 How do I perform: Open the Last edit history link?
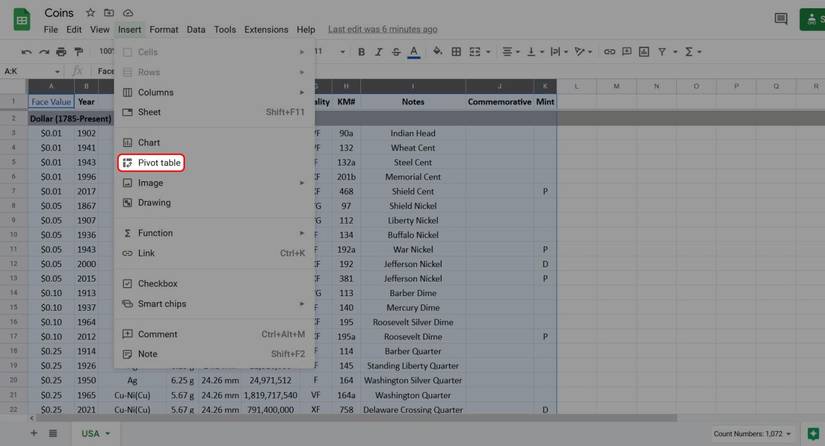point(383,29)
